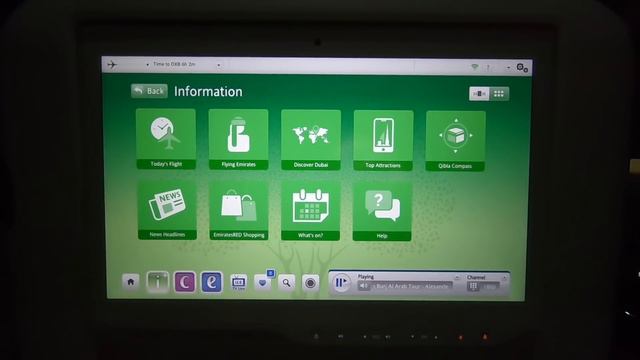Click the next arrow beside Time to DXB
This screenshot has height=360, width=640.
click(219, 65)
